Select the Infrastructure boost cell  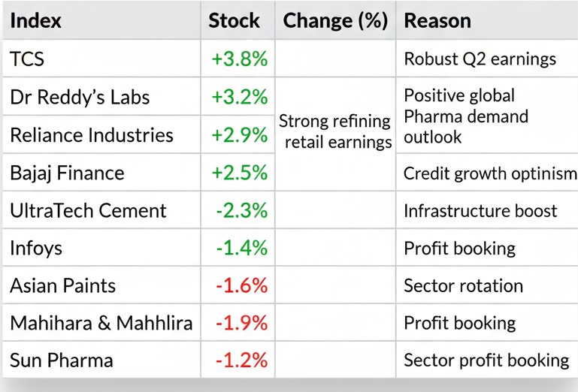480,210
